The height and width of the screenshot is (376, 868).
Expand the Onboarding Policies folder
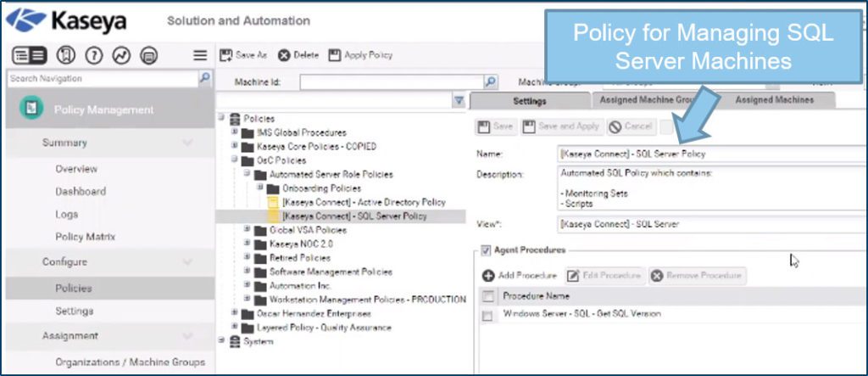coord(261,188)
